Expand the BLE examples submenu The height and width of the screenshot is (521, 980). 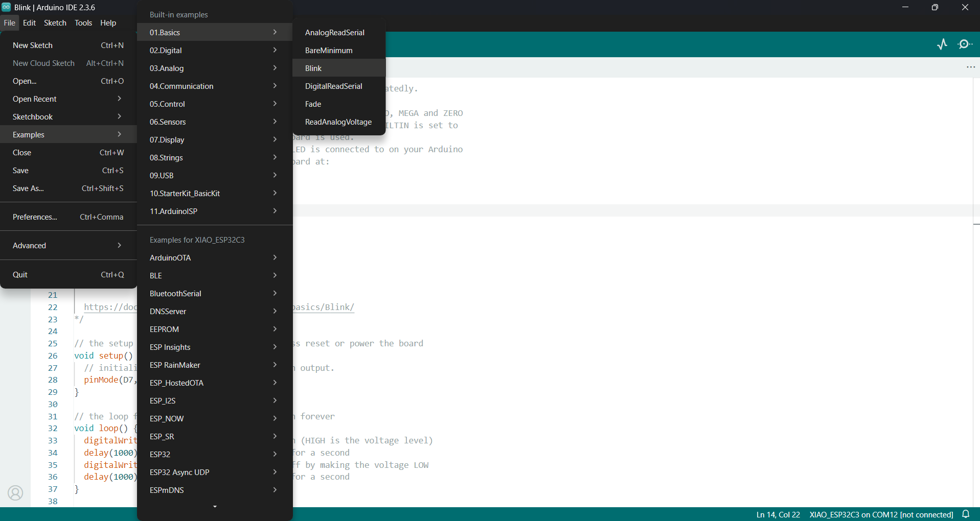(215, 276)
